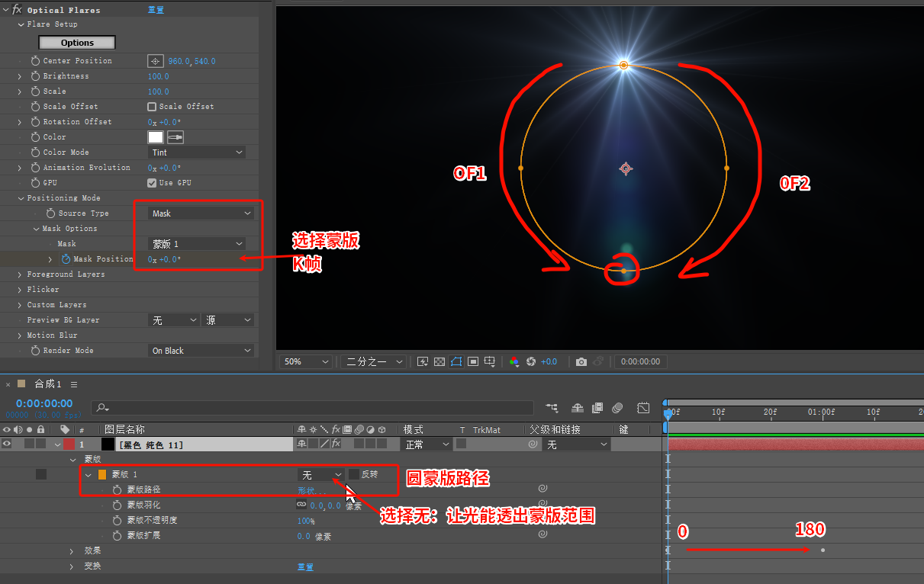The width and height of the screenshot is (924, 584).
Task: Switch to the 合成1 timeline tab
Action: point(47,384)
